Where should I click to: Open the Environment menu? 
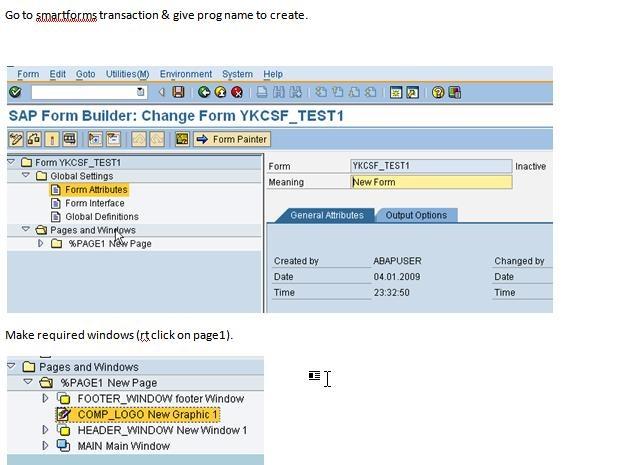tap(186, 74)
